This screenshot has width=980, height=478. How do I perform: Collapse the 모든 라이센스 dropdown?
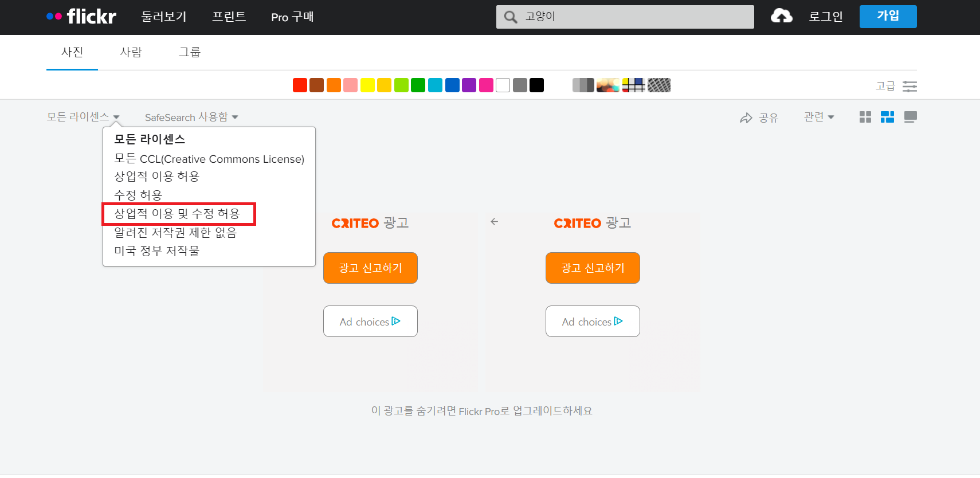(x=83, y=117)
